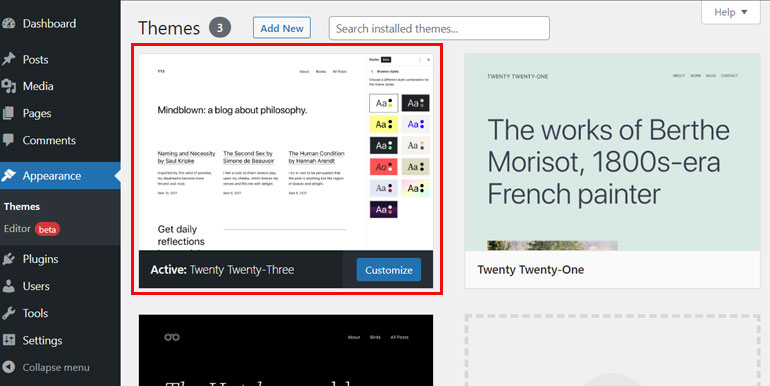This screenshot has width=770, height=386.
Task: Pick the white style swatch in preview
Action: point(384,103)
